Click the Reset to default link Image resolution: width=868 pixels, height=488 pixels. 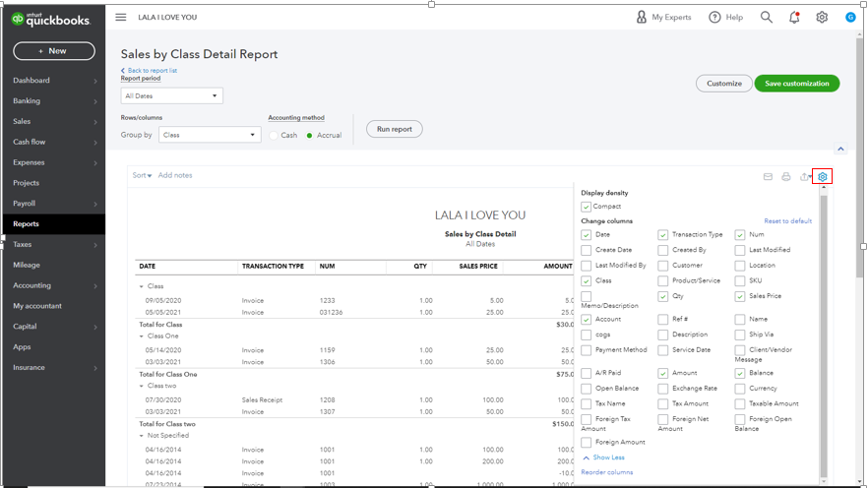(x=787, y=221)
